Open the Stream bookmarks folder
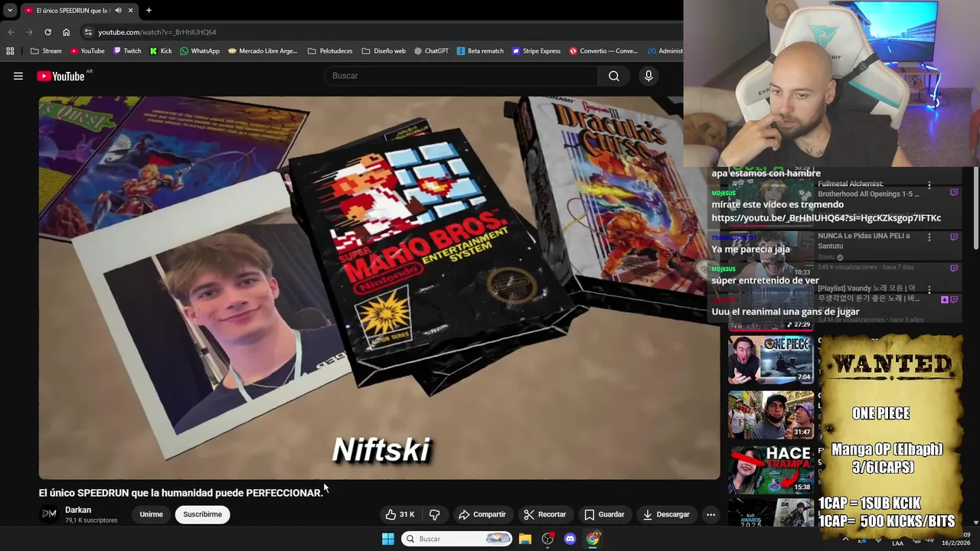 46,51
